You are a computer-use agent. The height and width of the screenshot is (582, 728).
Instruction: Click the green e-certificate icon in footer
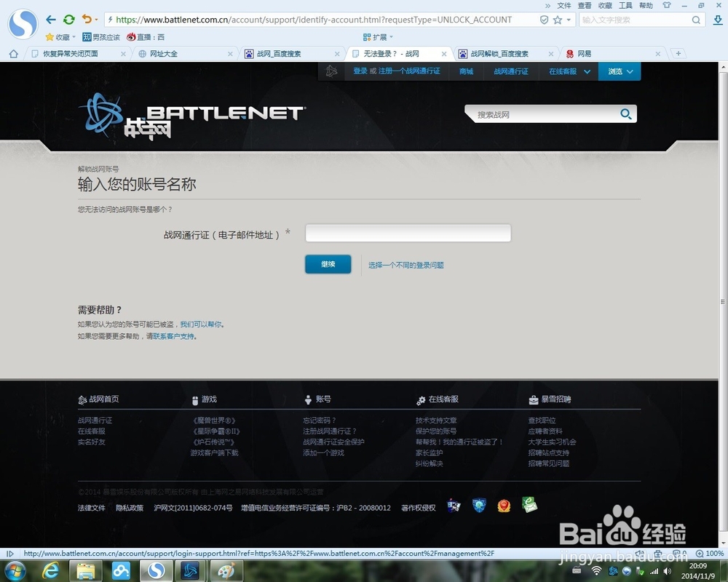[529, 504]
